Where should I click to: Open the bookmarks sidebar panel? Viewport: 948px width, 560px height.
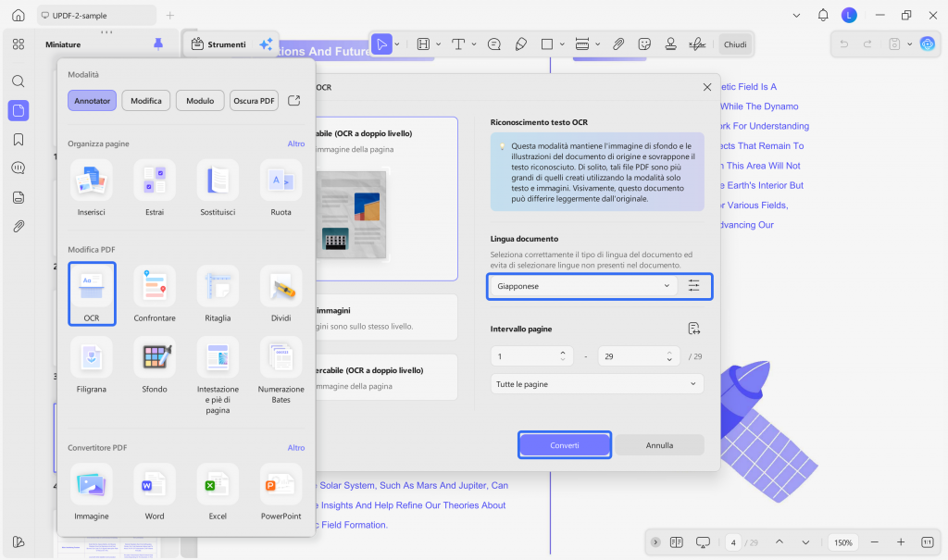[19, 140]
